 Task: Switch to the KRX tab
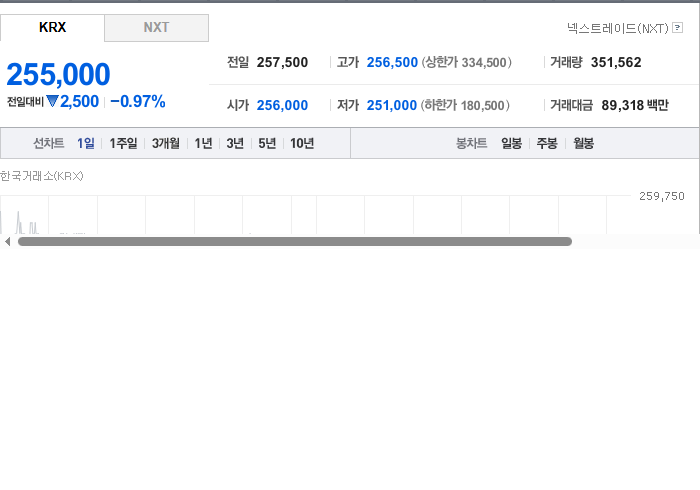[x=52, y=28]
